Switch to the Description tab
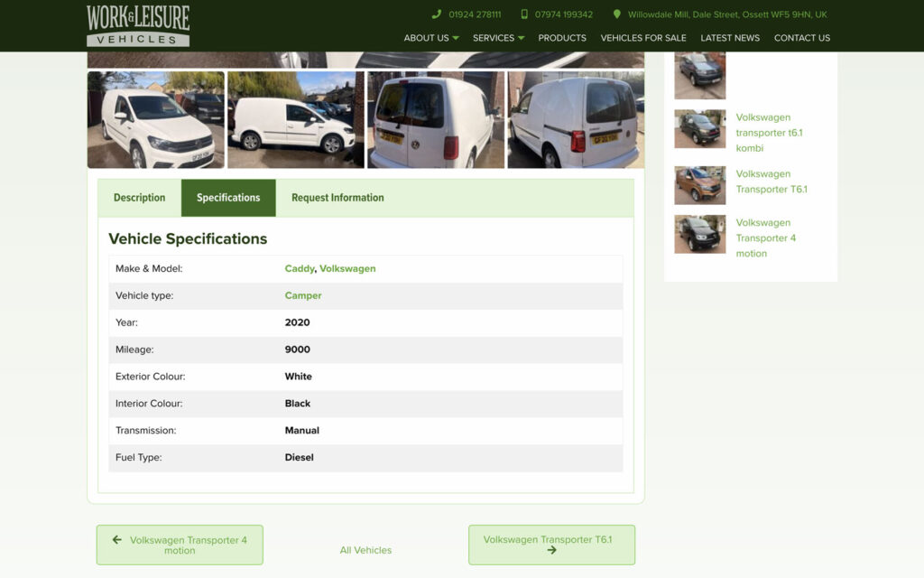The width and height of the screenshot is (924, 578). click(x=140, y=198)
